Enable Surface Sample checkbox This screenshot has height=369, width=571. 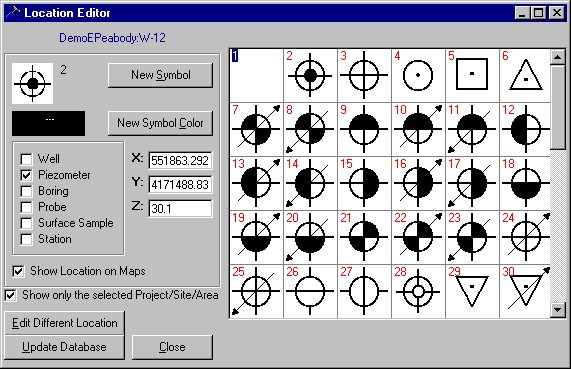pos(26,223)
